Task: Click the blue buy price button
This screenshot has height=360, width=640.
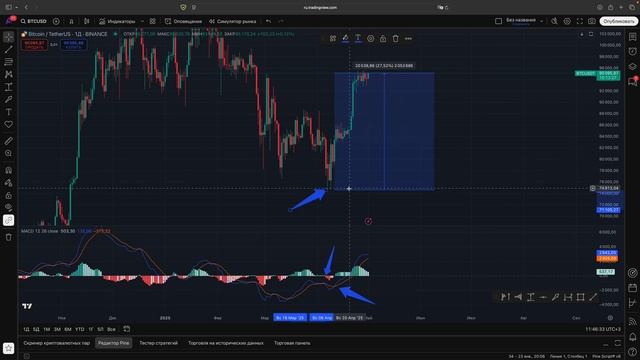Action: (73, 44)
